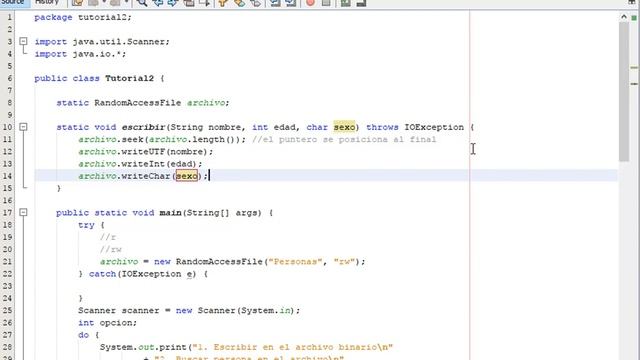Go to the next bookmark
This screenshot has width=640, height=360.
tap(239, 3)
